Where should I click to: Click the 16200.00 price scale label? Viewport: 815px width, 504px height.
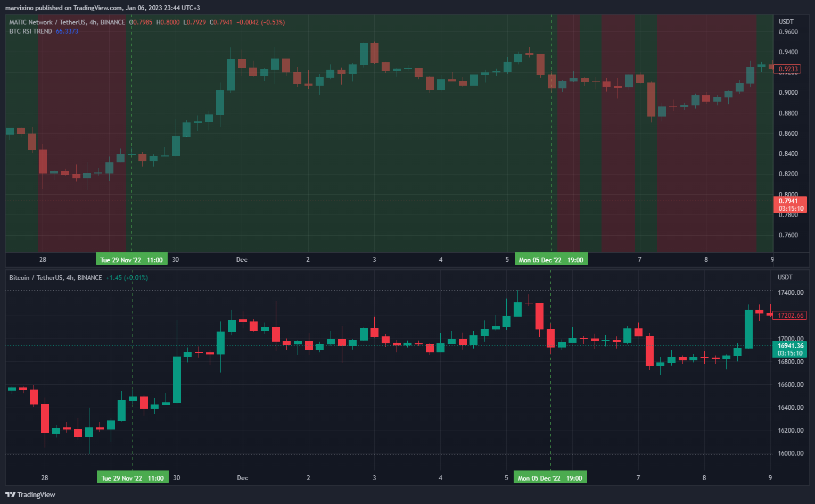(791, 431)
